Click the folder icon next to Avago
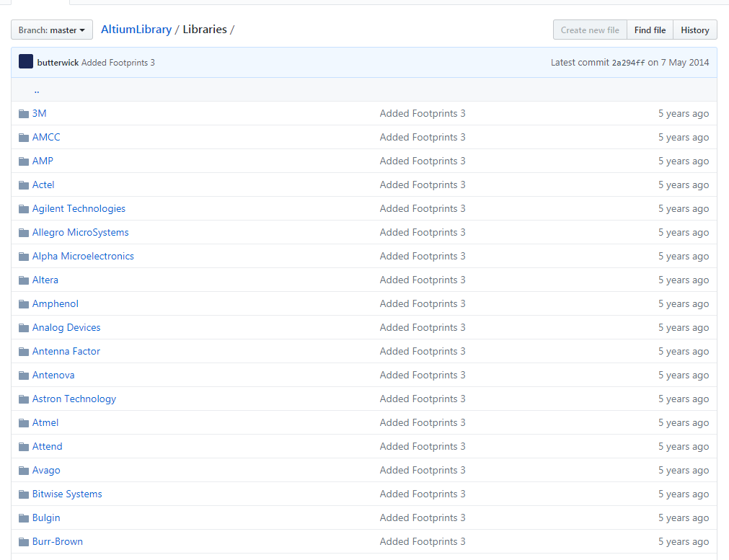The image size is (729, 560). tap(24, 471)
